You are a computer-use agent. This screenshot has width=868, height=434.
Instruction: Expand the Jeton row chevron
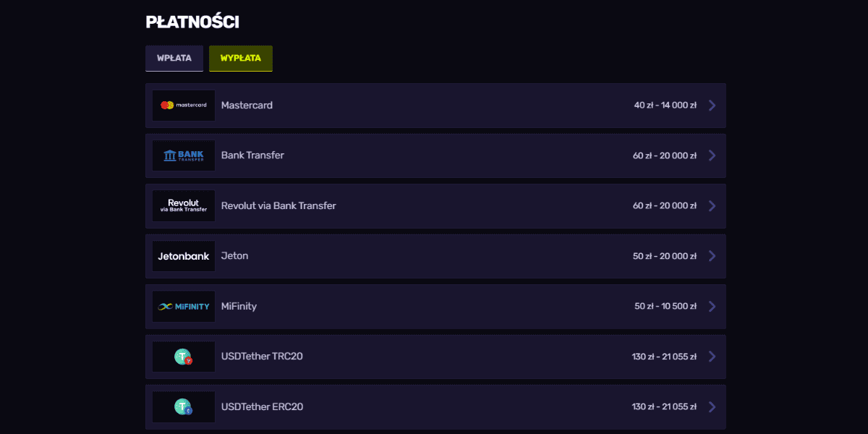tap(712, 256)
